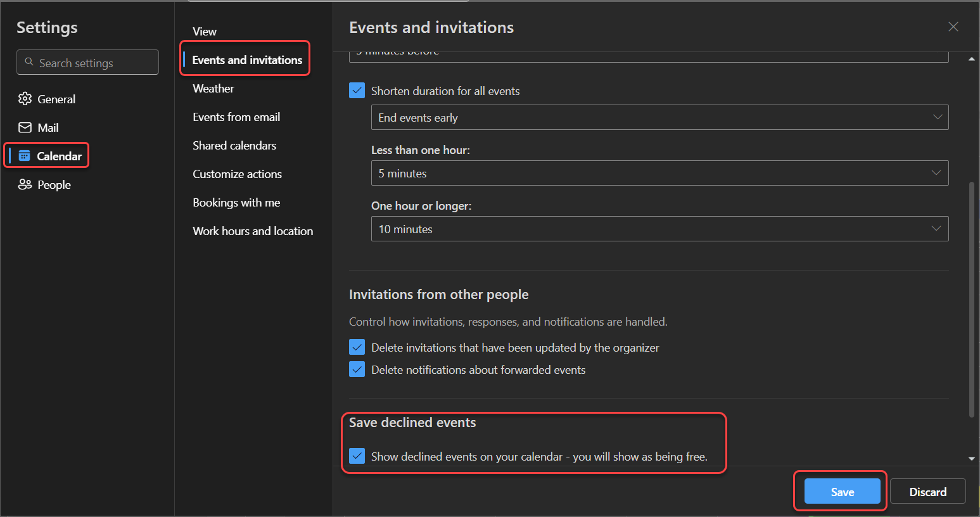Screen dimensions: 980x517
Task: Open the End events early dropdown
Action: (659, 117)
